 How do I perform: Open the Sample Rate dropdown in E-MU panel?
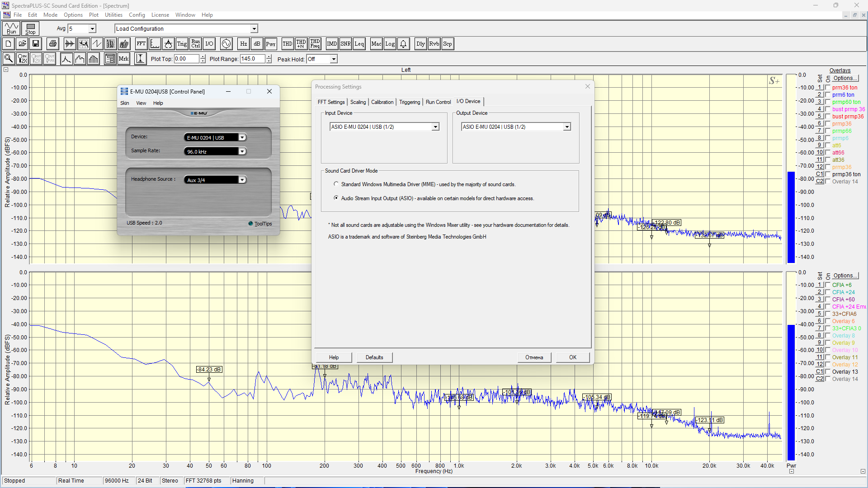coord(242,151)
